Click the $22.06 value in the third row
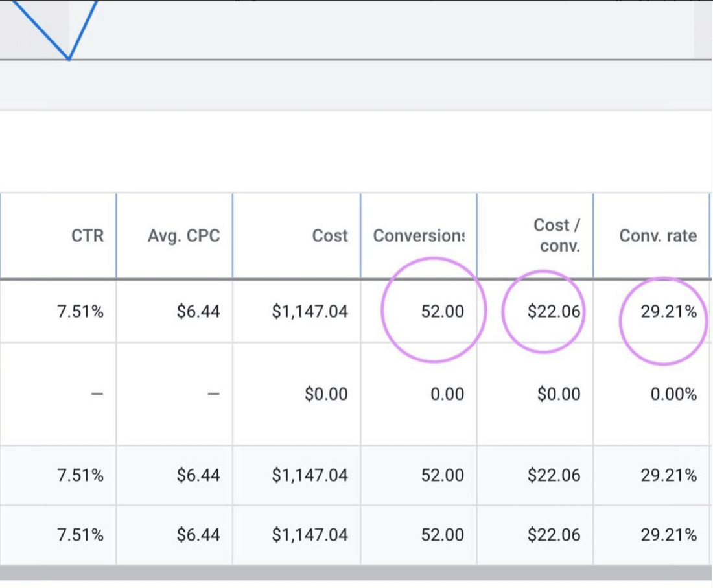Viewport: 713px width, 588px height. [x=555, y=475]
